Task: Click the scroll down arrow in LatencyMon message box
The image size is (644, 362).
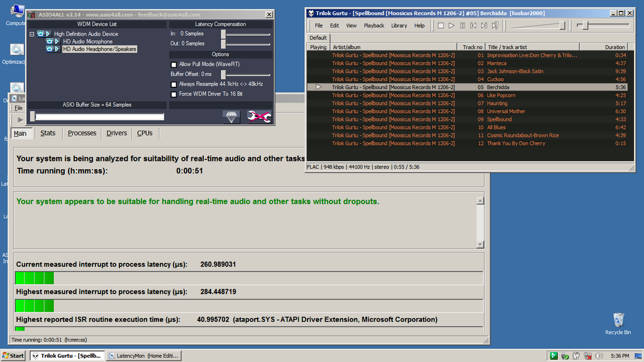Action: [480, 244]
